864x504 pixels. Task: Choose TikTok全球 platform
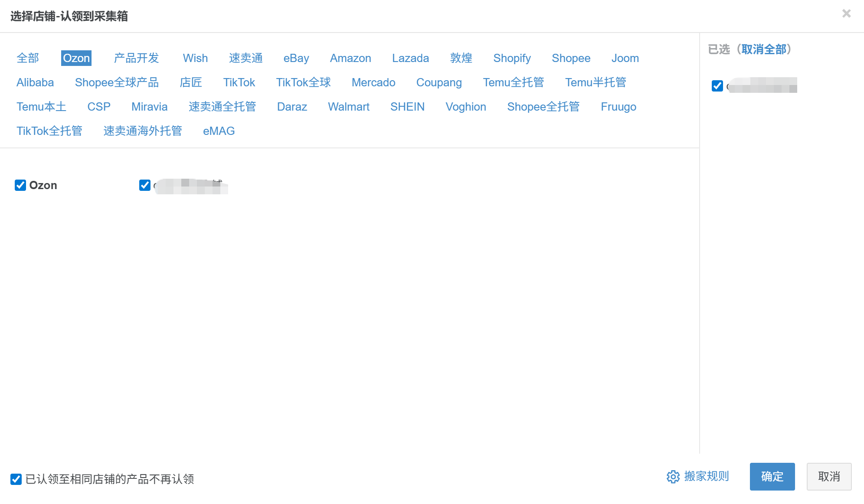click(x=304, y=82)
